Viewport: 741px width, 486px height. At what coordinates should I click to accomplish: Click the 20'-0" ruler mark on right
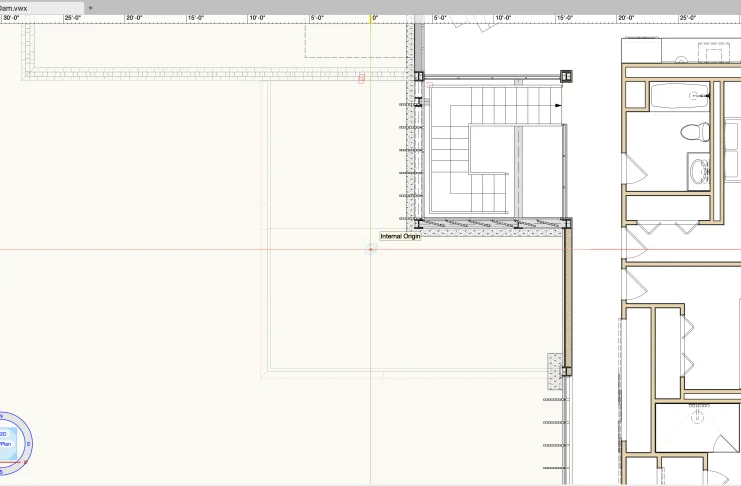(627, 18)
